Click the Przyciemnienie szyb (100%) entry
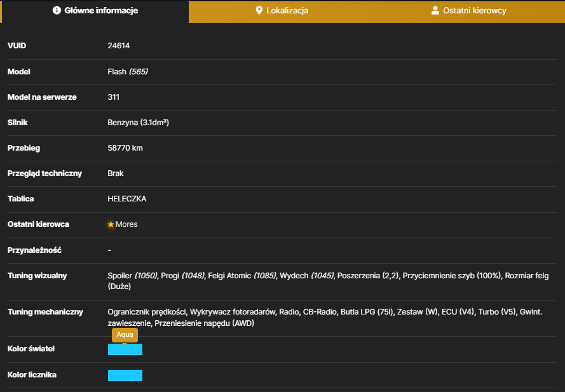Image resolution: width=565 pixels, height=392 pixels. pos(451,276)
